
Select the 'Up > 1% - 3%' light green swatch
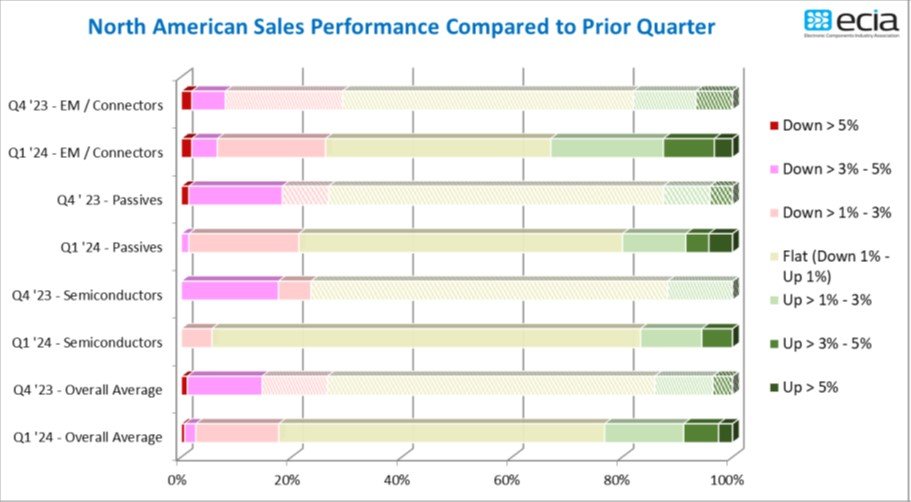pyautogui.click(x=773, y=300)
